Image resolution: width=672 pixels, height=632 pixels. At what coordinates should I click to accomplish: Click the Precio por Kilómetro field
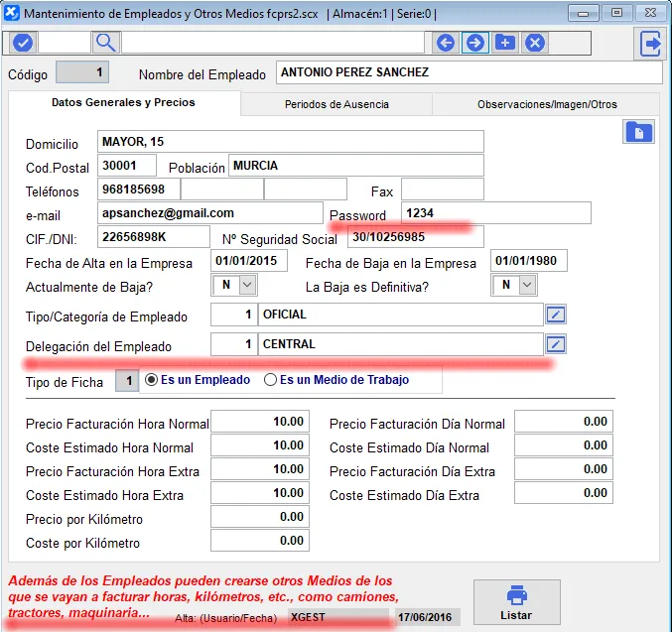pyautogui.click(x=261, y=518)
